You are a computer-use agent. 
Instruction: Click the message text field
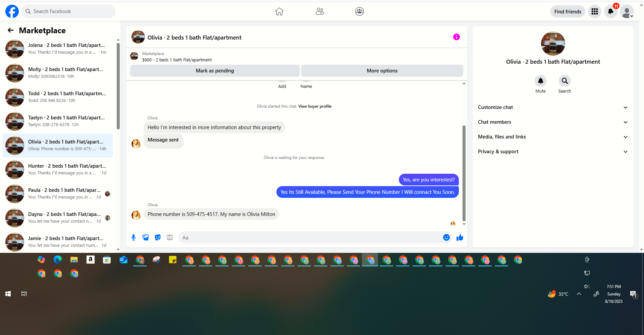tap(310, 237)
